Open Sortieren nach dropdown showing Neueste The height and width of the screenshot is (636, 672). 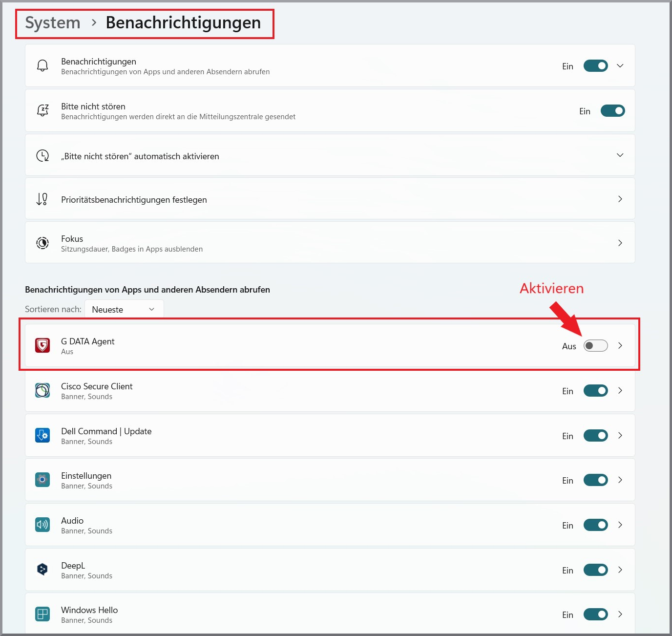click(x=124, y=309)
